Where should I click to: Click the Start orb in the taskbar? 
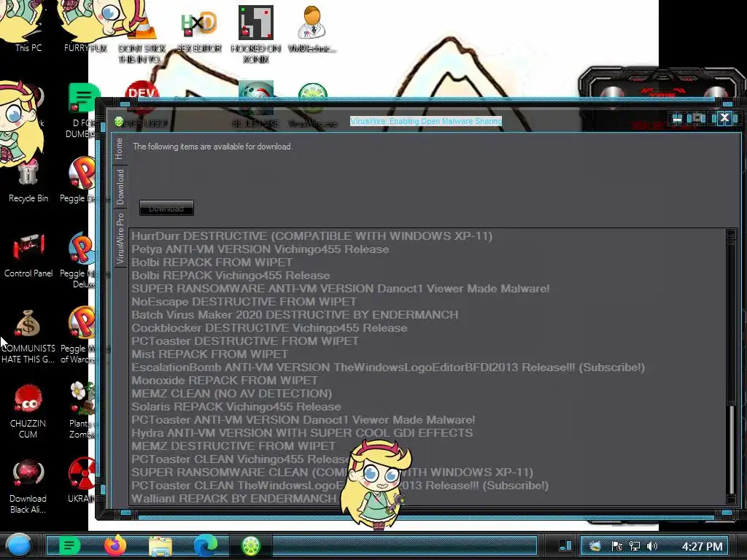pyautogui.click(x=19, y=545)
